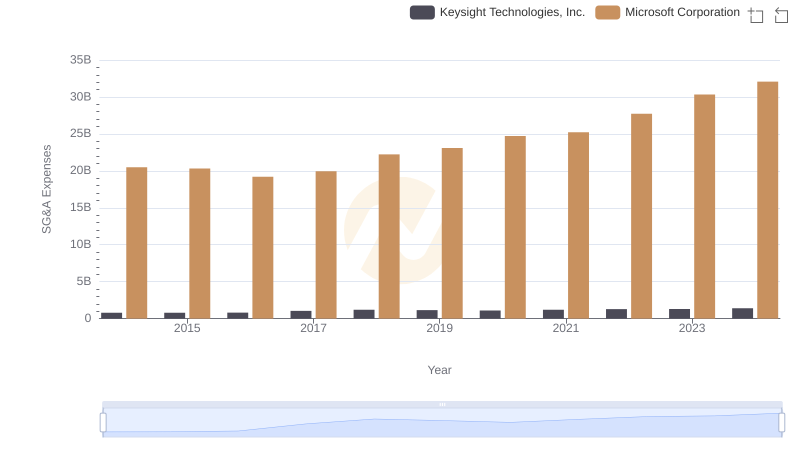Select Microsoft's 2023 bar

(704, 207)
